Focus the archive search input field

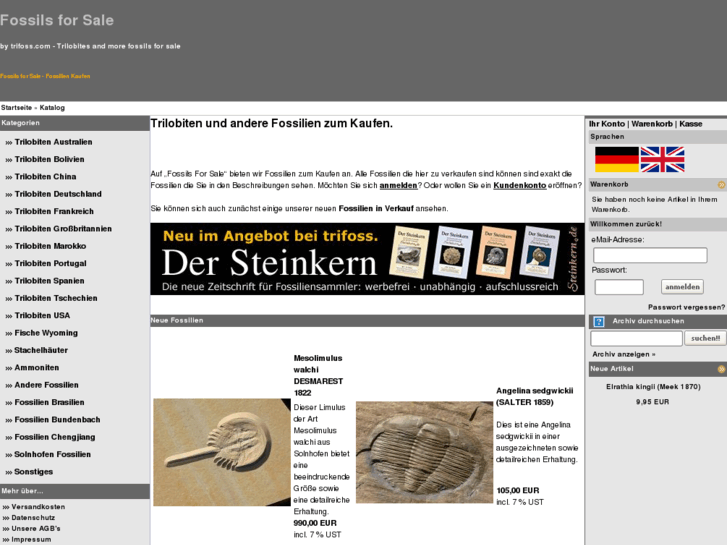[x=636, y=339]
